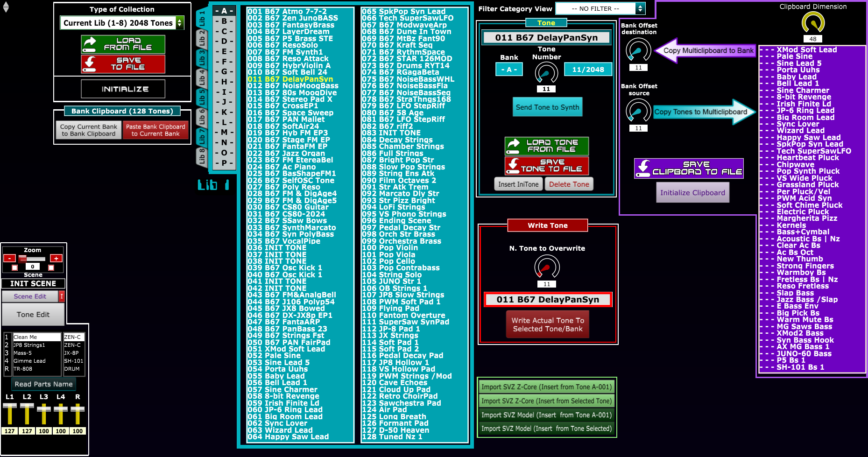The width and height of the screenshot is (868, 457).
Task: Click the Initialize Clipboard button
Action: tap(692, 193)
